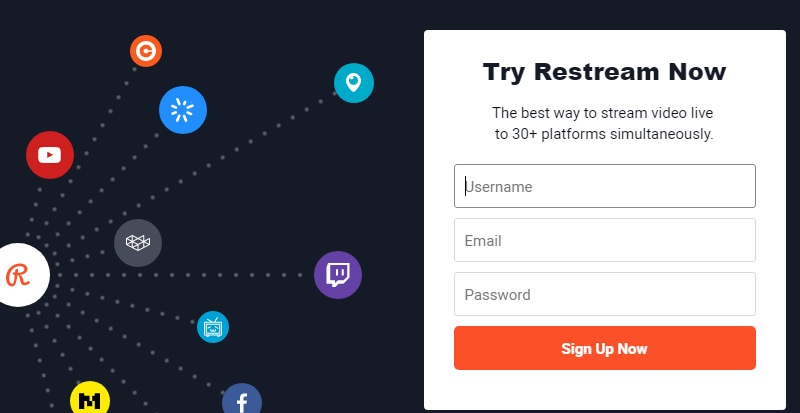Viewport: 800px width, 413px height.
Task: Select the white Restream R logo
Action: click(x=18, y=275)
